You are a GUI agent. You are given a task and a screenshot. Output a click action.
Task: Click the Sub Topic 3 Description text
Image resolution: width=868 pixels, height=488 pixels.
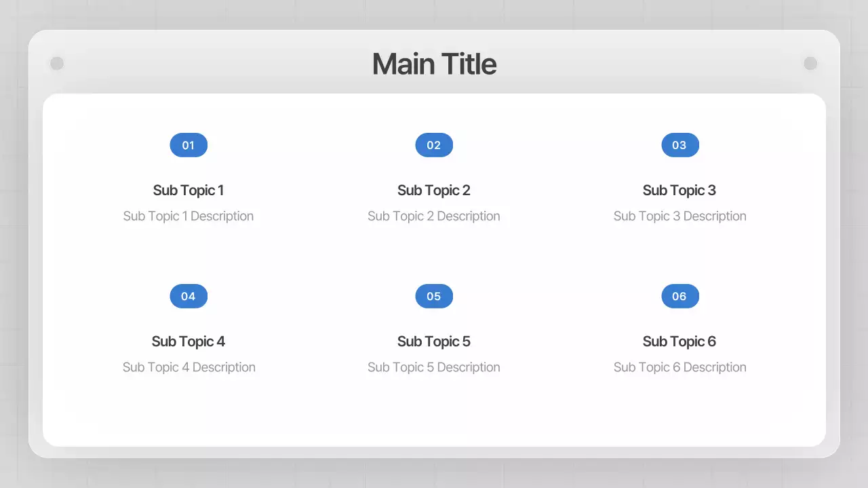(x=679, y=216)
